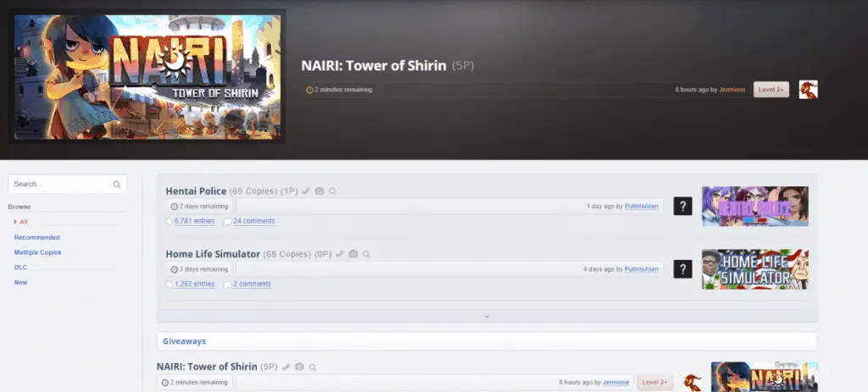This screenshot has width=868, height=392.
Task: Expand the pinned giveaways chevron bar
Action: point(487,317)
